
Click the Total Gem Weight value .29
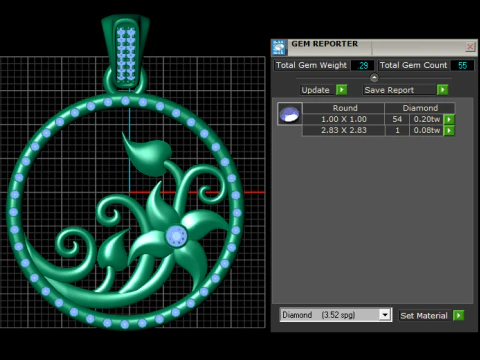click(362, 65)
